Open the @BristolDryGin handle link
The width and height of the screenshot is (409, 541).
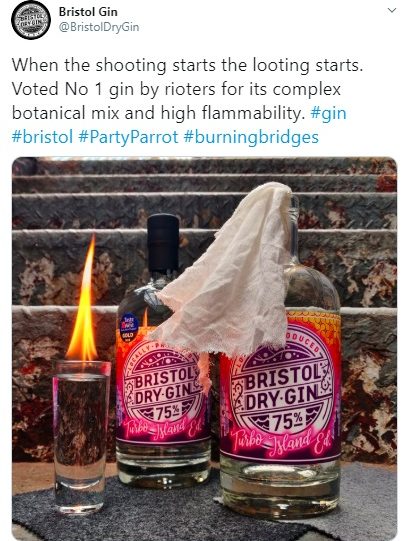[x=99, y=27]
